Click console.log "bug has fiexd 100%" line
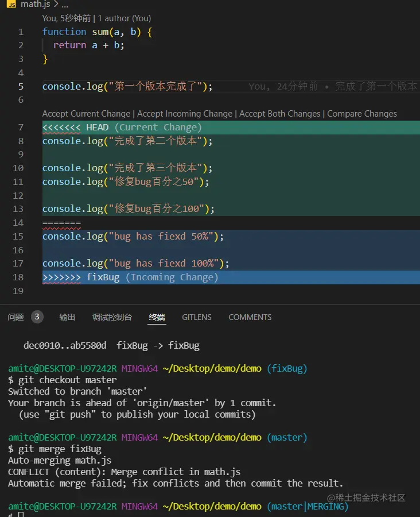 click(x=136, y=264)
